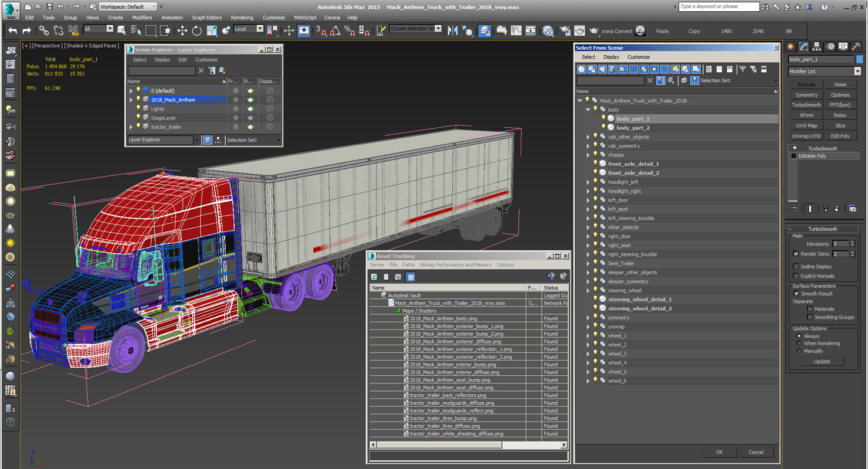Click the object color swatch beside body_part_1

860,59
